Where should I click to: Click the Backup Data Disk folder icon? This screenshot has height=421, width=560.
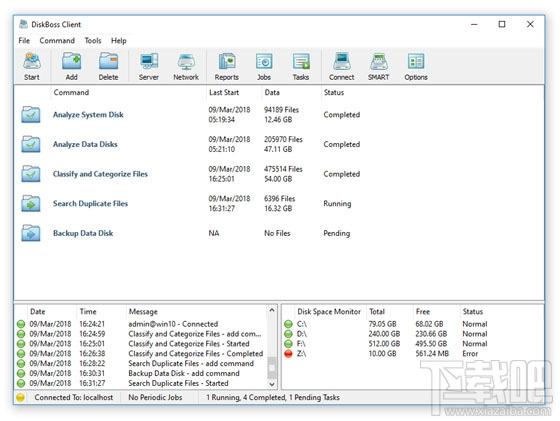[x=31, y=233]
